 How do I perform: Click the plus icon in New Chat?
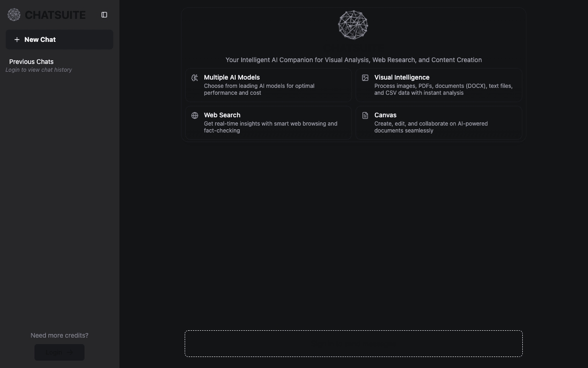pos(17,40)
